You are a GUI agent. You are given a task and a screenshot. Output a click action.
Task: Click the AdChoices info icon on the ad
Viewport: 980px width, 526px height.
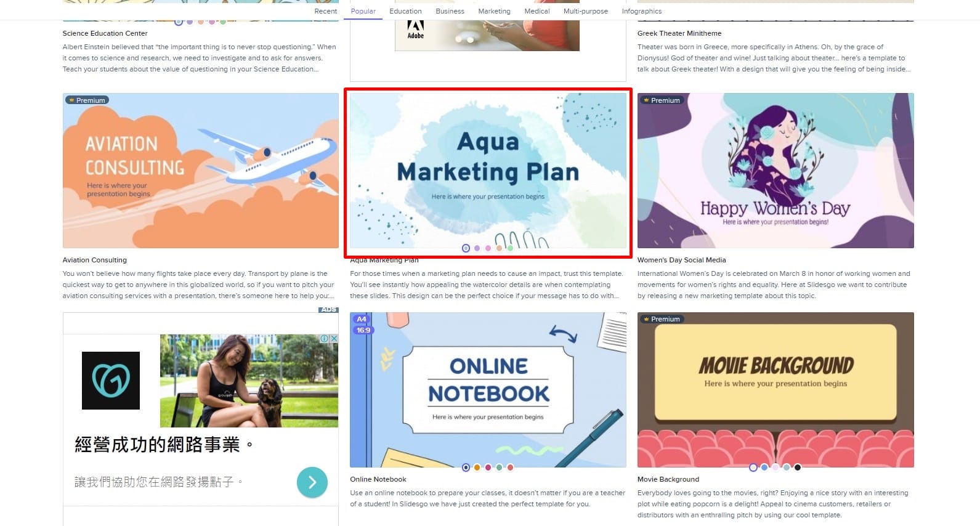[324, 339]
